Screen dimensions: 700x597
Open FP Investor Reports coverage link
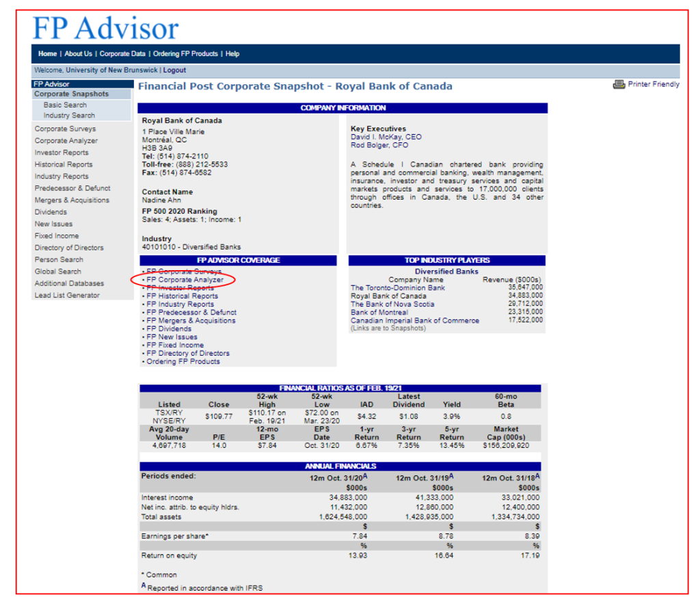pos(180,288)
